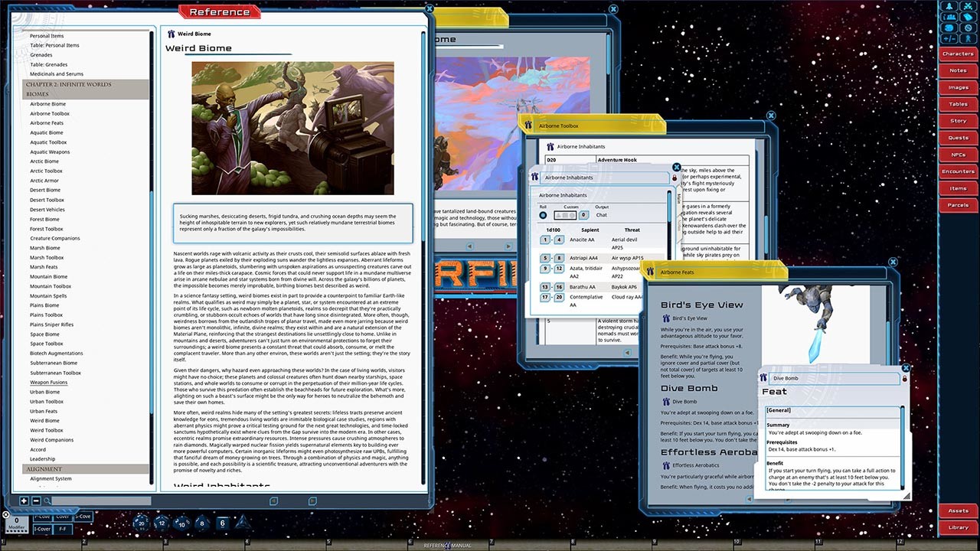This screenshot has width=980, height=551.
Task: Toggle the Cover button in modifier tray
Action: click(x=63, y=517)
